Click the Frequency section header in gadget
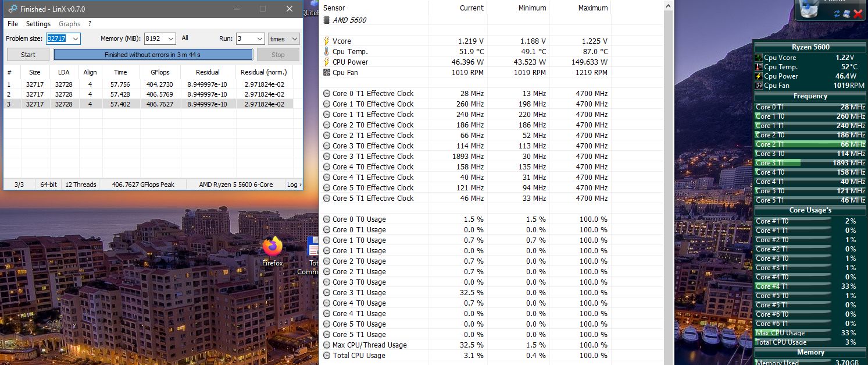Viewport: 868px width, 365px height. pos(810,96)
